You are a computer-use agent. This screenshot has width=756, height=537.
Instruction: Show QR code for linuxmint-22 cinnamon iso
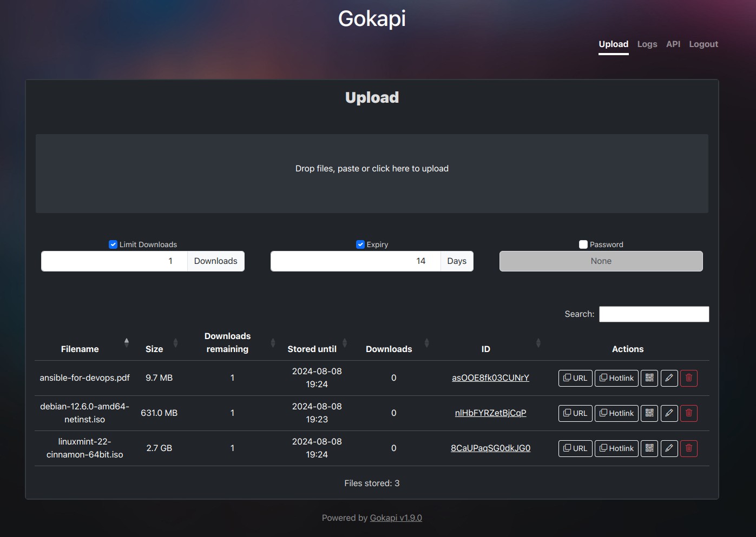pyautogui.click(x=649, y=448)
